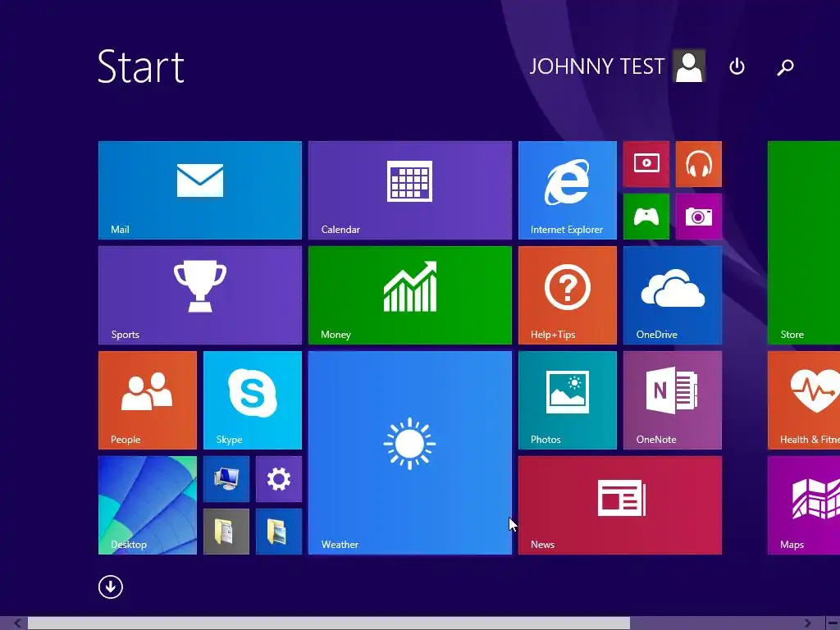Screen dimensions: 840x630
Task: Show all apps with down arrow
Action: tap(111, 587)
